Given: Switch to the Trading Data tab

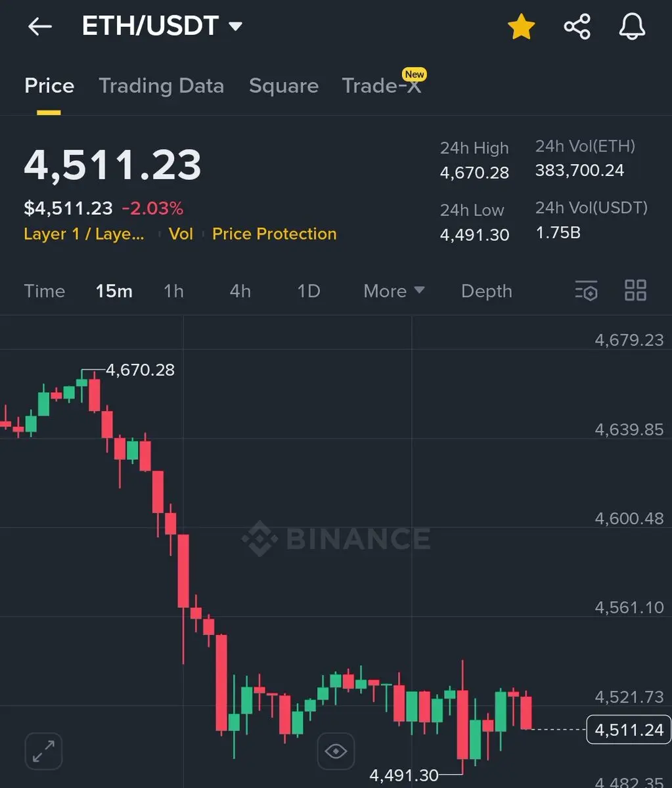Looking at the screenshot, I should point(161,86).
